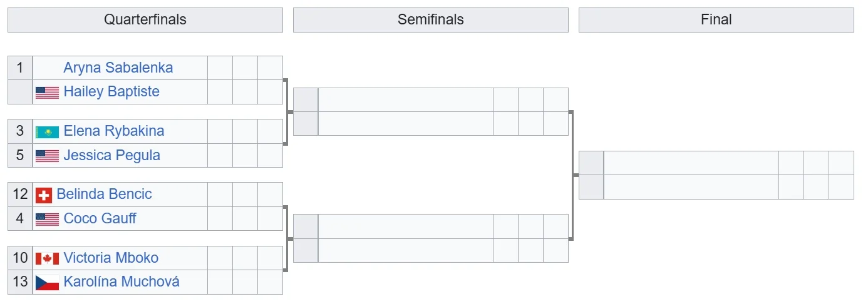Open Hailey Baptiste's player page

(x=111, y=92)
